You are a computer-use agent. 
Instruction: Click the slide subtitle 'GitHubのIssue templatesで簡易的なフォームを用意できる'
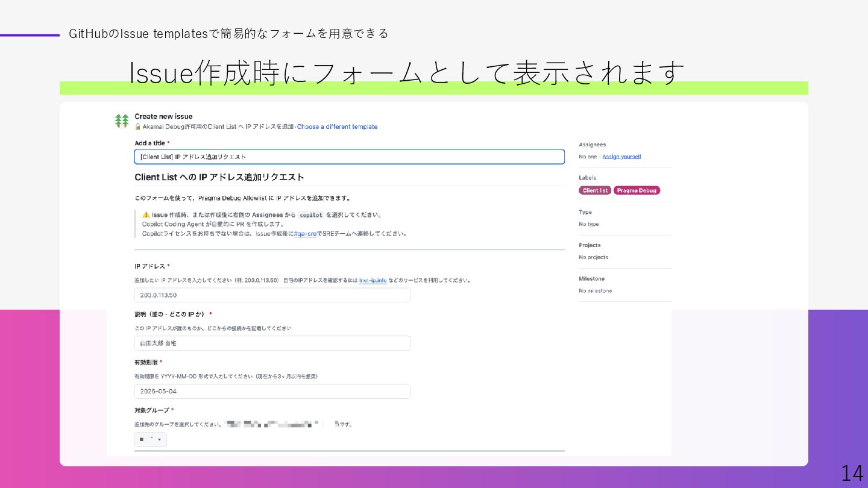[x=228, y=34]
